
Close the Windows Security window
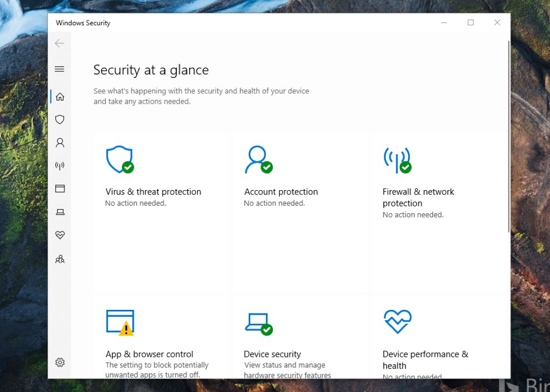[x=497, y=23]
